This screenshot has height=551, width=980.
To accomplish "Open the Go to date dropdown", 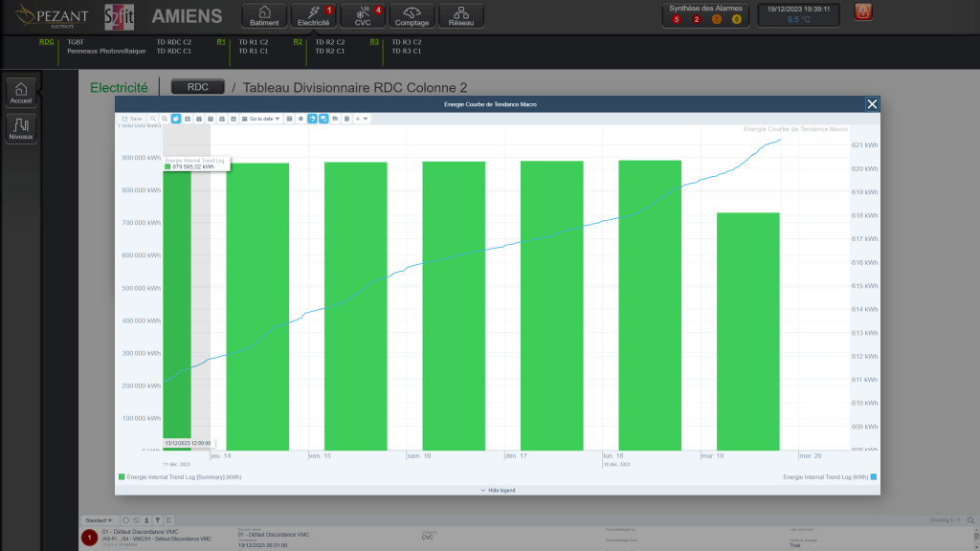I will click(x=261, y=119).
